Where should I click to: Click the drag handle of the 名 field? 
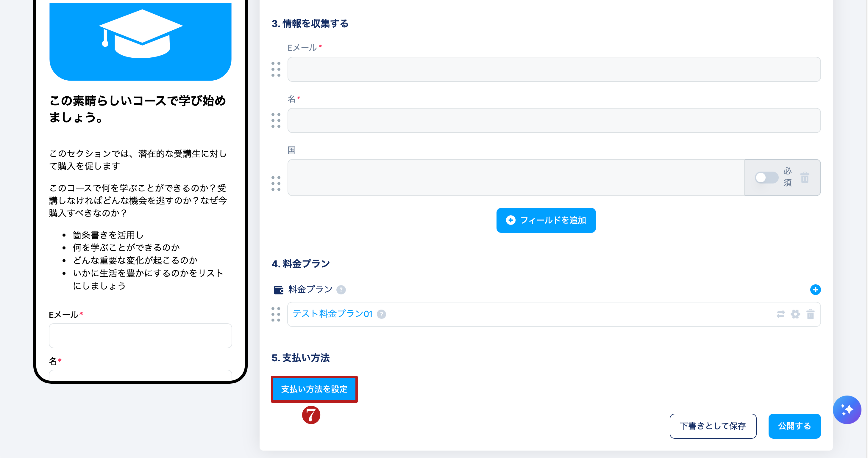pyautogui.click(x=276, y=120)
